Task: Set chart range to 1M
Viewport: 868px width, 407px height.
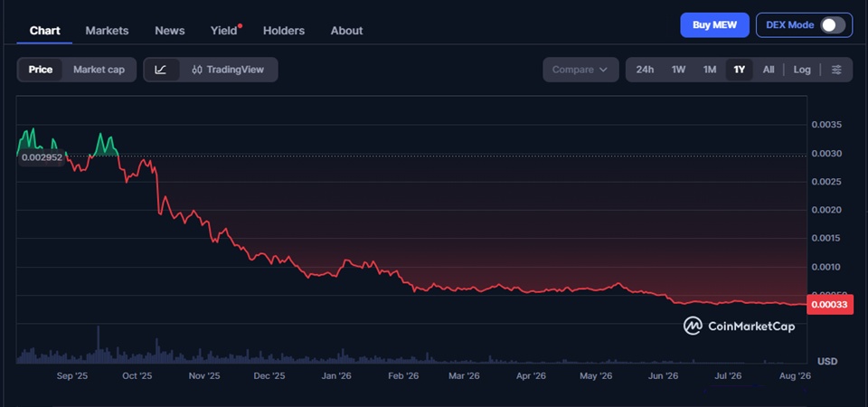Action: point(710,70)
